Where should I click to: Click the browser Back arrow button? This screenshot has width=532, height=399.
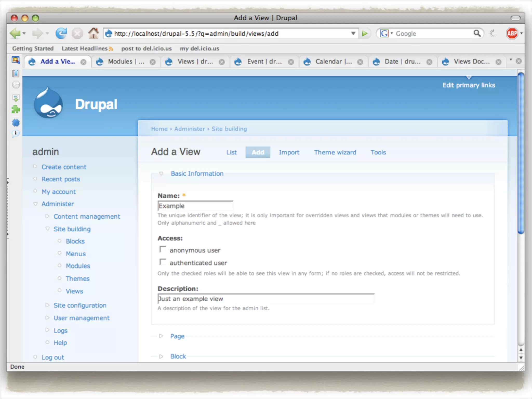pyautogui.click(x=15, y=34)
